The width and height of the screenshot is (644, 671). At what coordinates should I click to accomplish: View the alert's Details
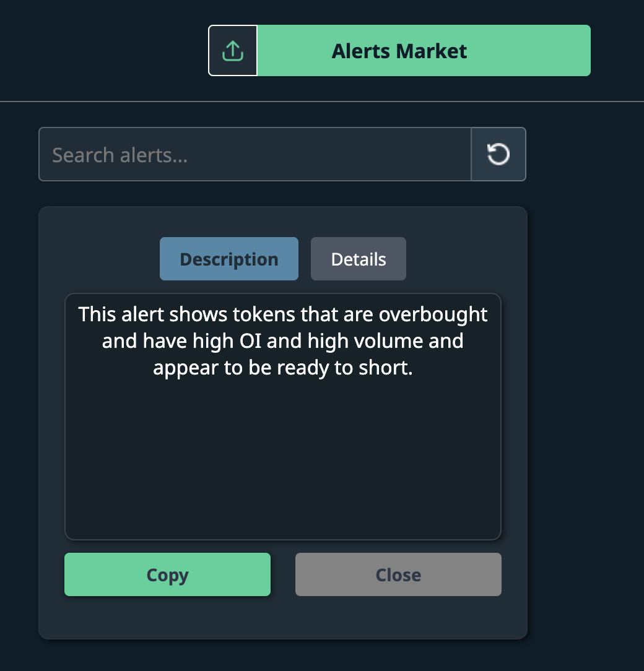click(359, 259)
